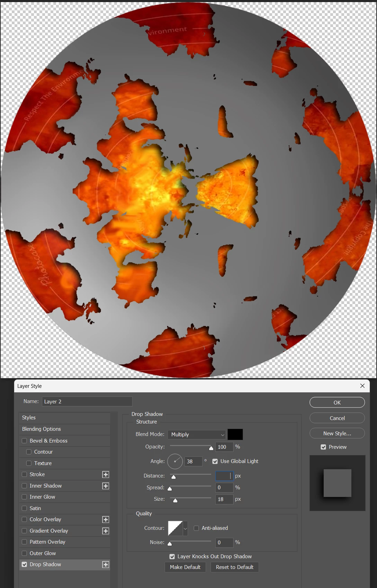The width and height of the screenshot is (377, 588).
Task: Enable the Inner Shadow checkbox
Action: point(24,486)
